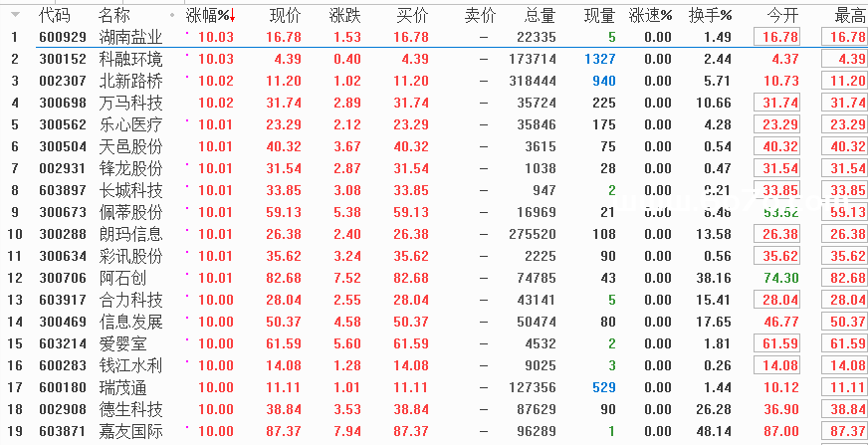Sort by the 买价 column header
868x445 pixels.
[x=412, y=16]
